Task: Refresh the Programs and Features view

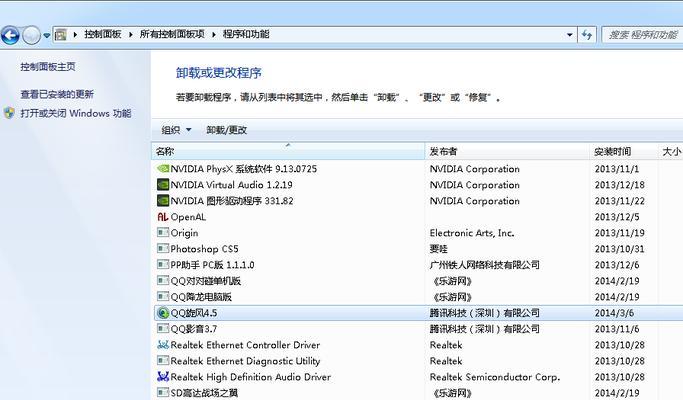Action: point(587,35)
